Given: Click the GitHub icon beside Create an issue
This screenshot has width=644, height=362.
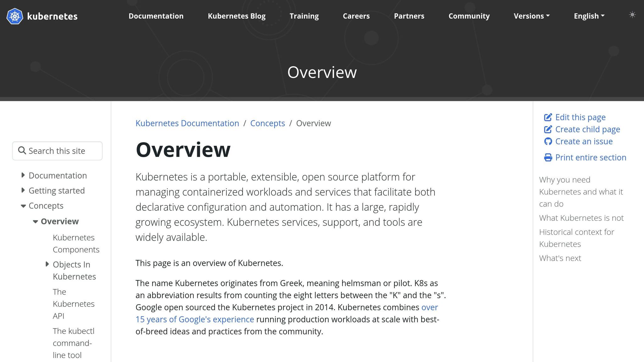Looking at the screenshot, I should (548, 141).
